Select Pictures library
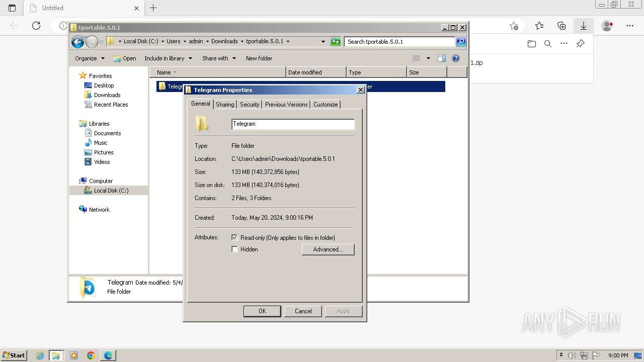 [x=104, y=152]
